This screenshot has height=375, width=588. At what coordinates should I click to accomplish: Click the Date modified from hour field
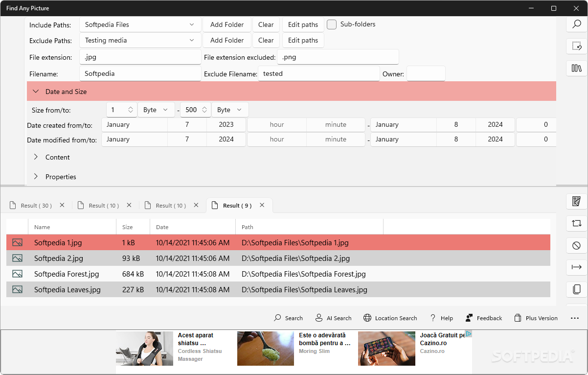[277, 139]
